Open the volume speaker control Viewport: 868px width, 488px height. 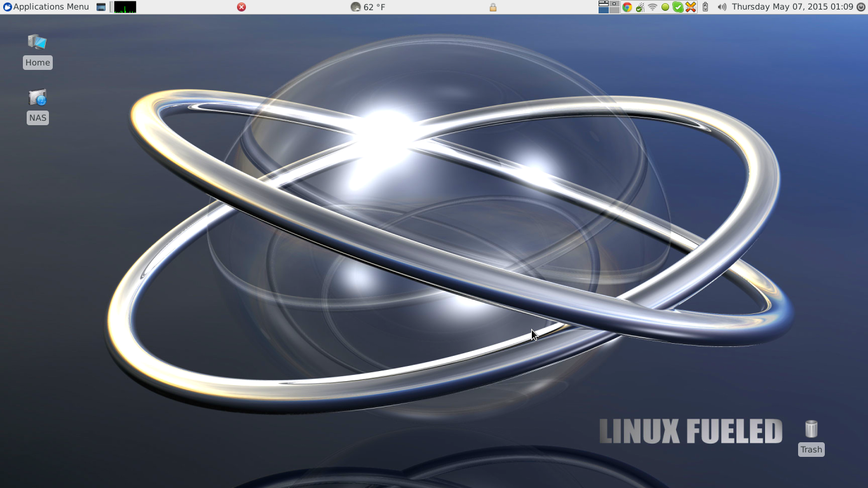(722, 7)
